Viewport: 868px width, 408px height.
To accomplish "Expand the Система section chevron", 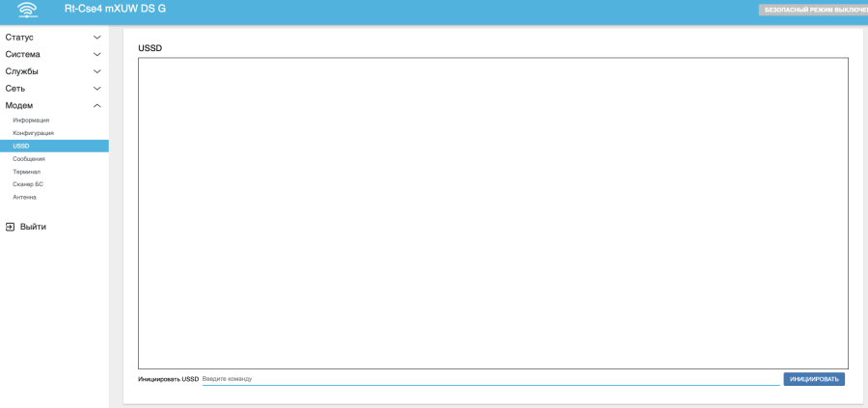I will tap(96, 54).
